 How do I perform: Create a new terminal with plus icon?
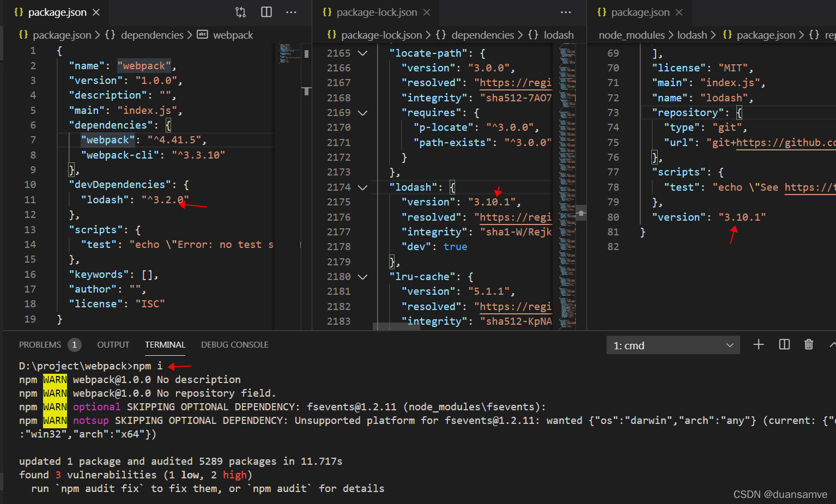pyautogui.click(x=759, y=344)
